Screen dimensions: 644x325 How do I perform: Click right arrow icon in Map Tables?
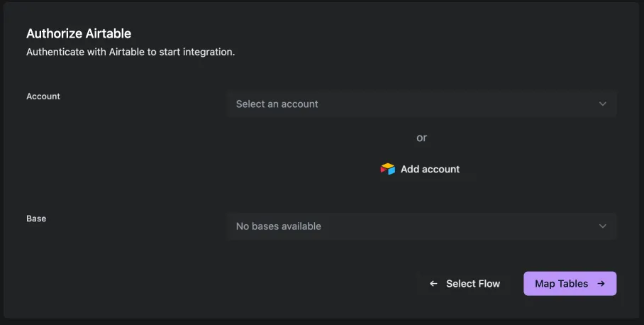tap(601, 284)
